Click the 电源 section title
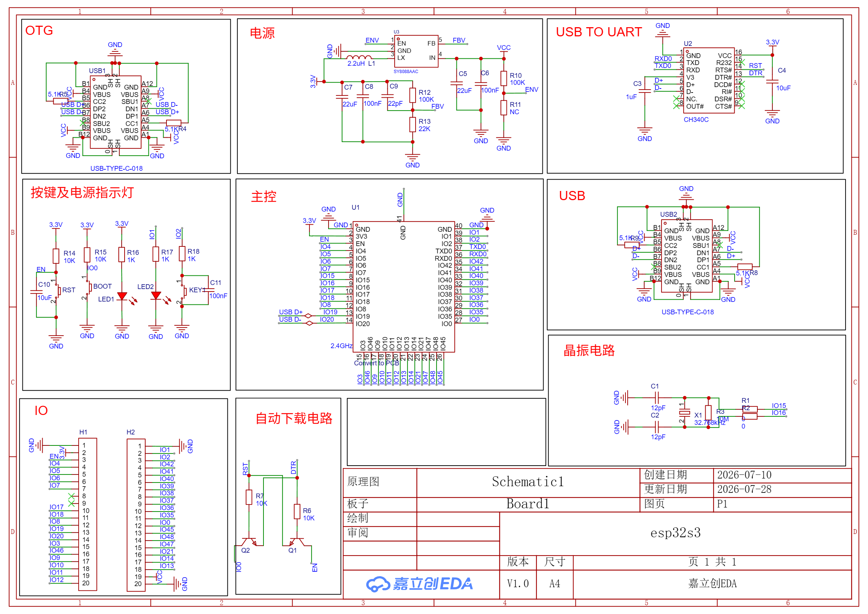 [262, 33]
